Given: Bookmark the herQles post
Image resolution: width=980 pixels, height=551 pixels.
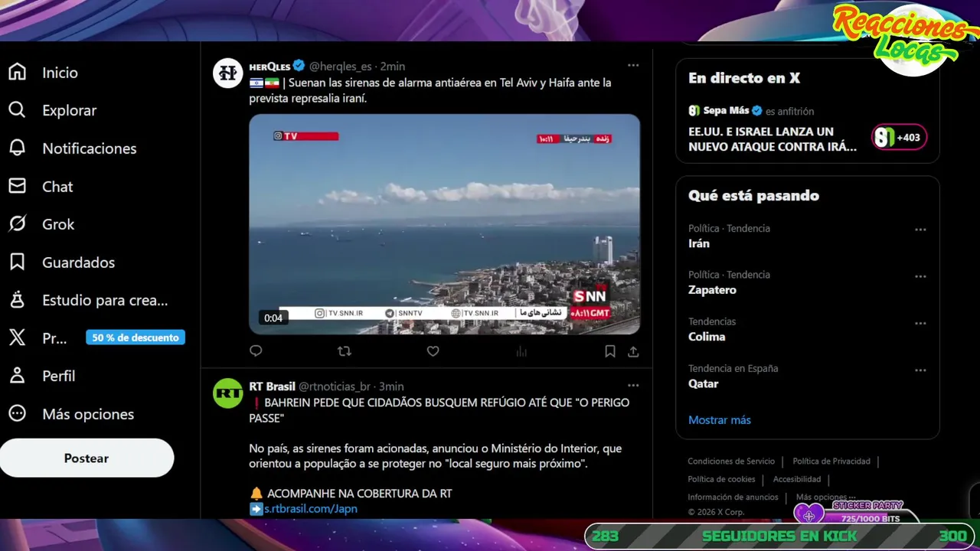Looking at the screenshot, I should pyautogui.click(x=609, y=351).
